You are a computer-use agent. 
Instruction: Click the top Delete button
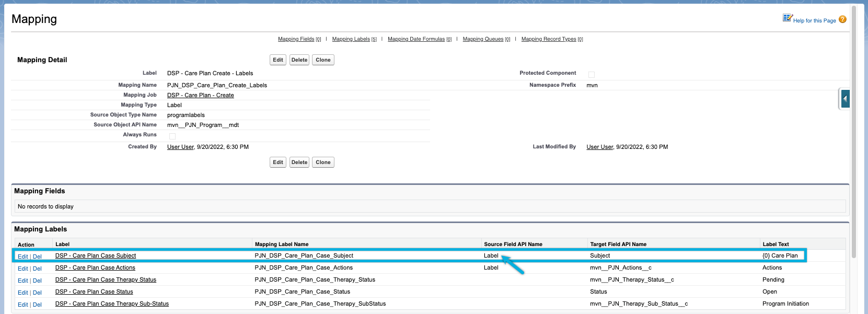tap(299, 60)
